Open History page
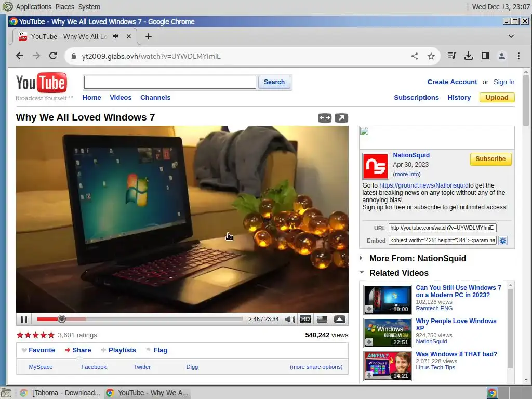 point(459,98)
